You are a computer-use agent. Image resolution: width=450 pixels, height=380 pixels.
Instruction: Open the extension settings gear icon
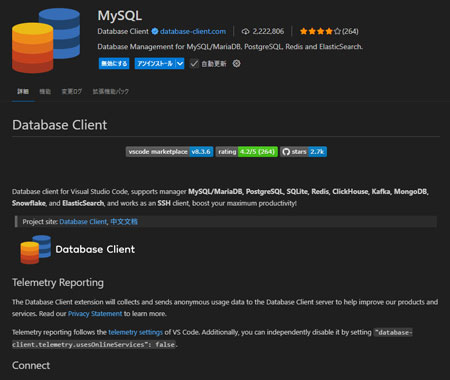pyautogui.click(x=236, y=63)
